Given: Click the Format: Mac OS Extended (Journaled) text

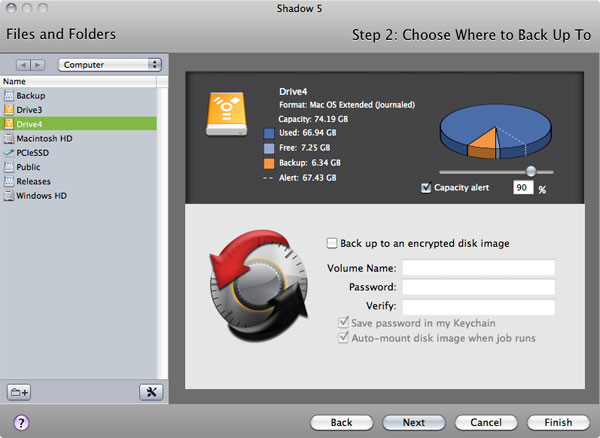Looking at the screenshot, I should point(347,104).
